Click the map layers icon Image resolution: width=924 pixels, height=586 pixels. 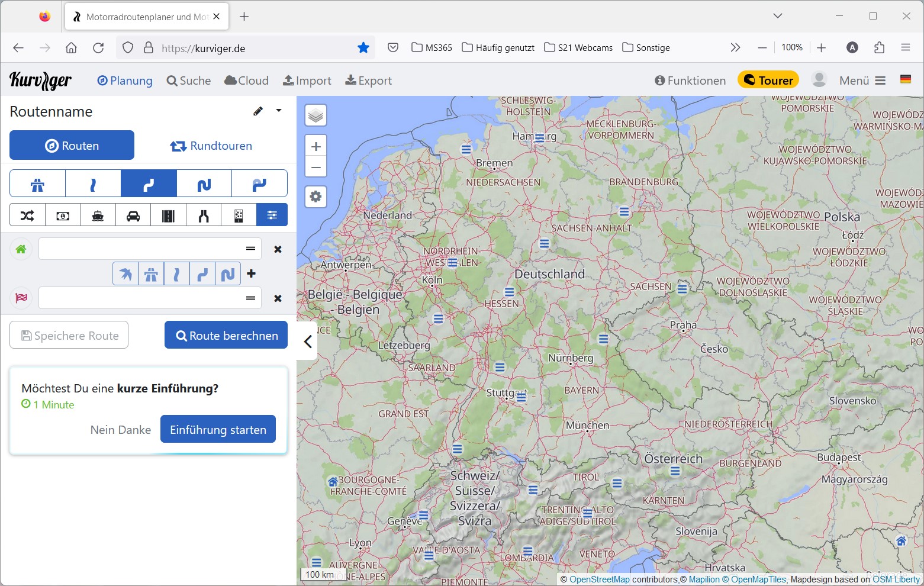(x=316, y=115)
